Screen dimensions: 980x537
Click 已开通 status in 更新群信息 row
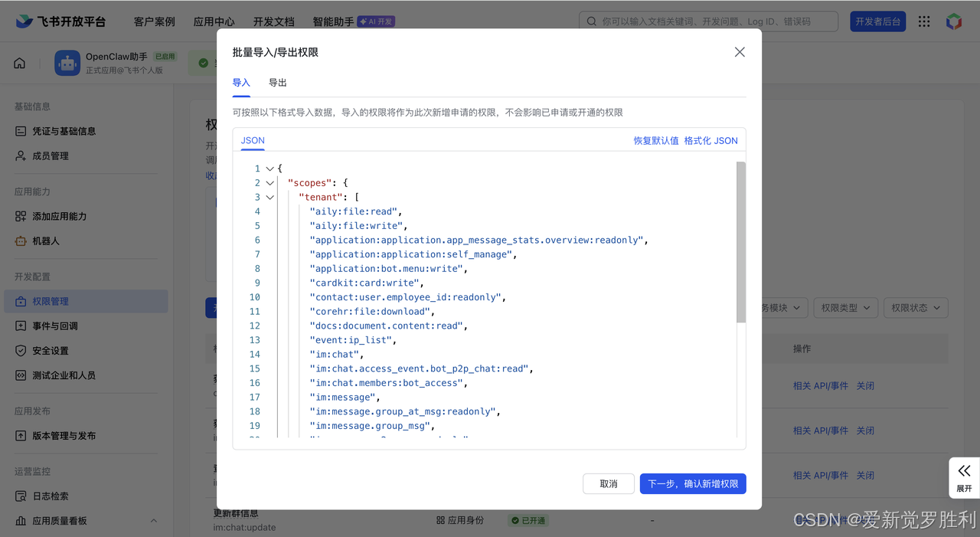tap(528, 520)
